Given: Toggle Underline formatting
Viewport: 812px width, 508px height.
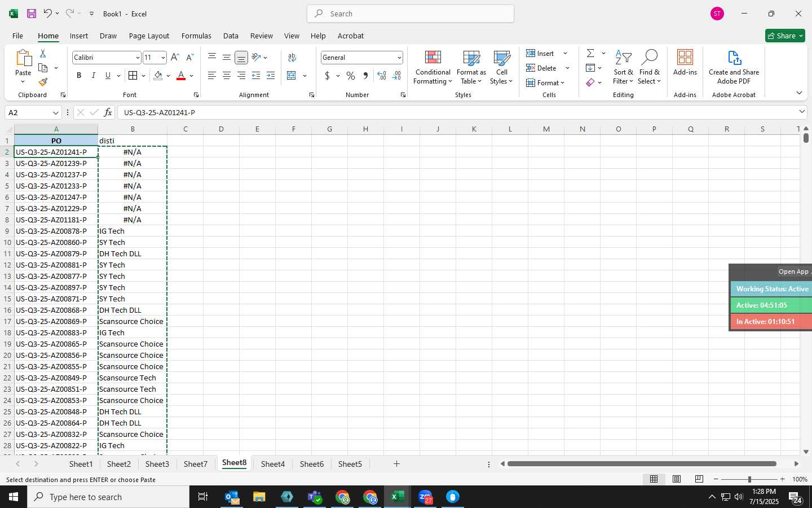Looking at the screenshot, I should click(108, 76).
